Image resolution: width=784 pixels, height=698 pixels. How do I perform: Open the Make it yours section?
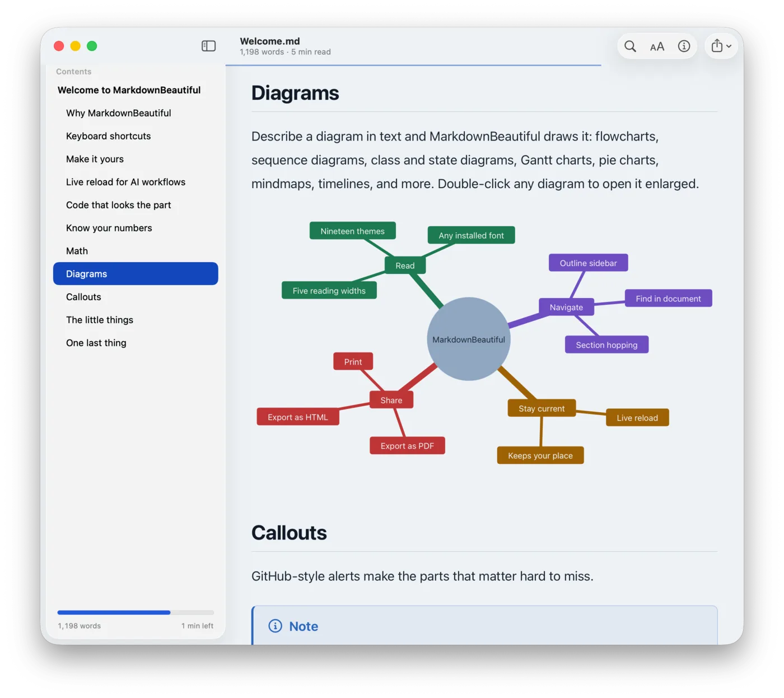click(95, 159)
